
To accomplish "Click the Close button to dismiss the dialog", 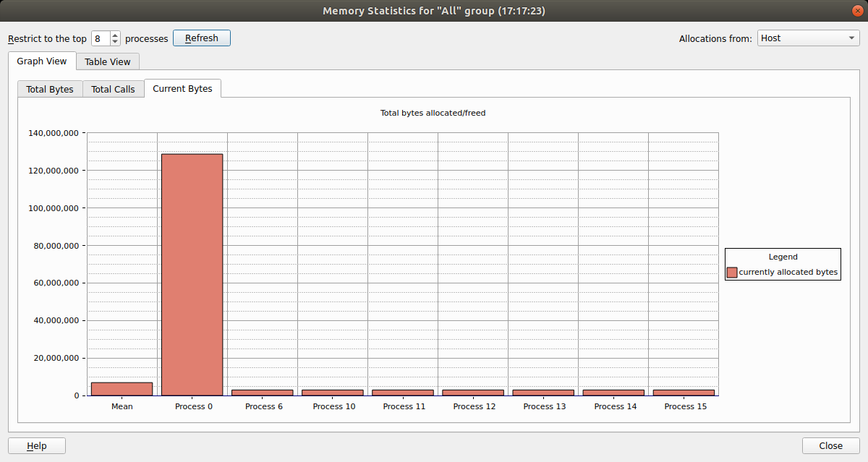I will [x=830, y=445].
